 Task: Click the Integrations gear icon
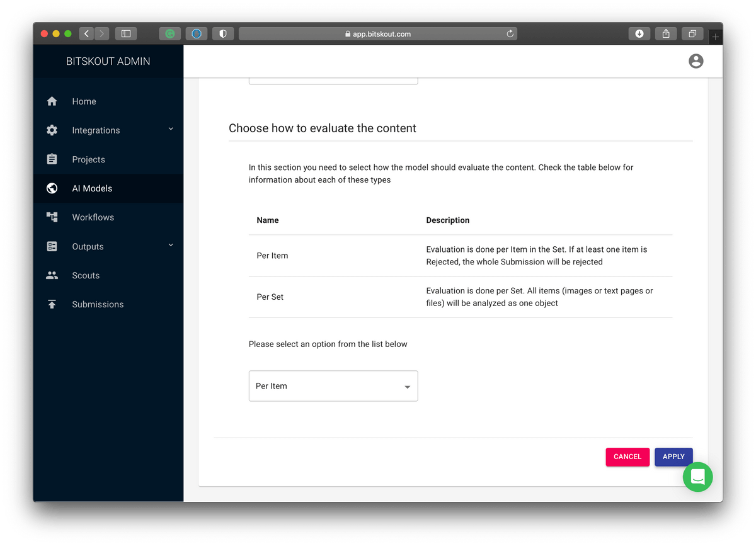(52, 130)
